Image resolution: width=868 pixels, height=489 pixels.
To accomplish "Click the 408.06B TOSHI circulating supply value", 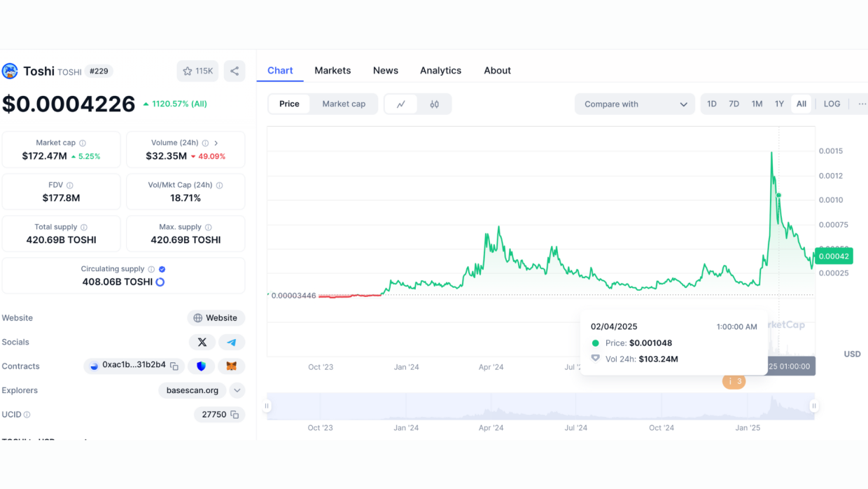I will point(118,282).
